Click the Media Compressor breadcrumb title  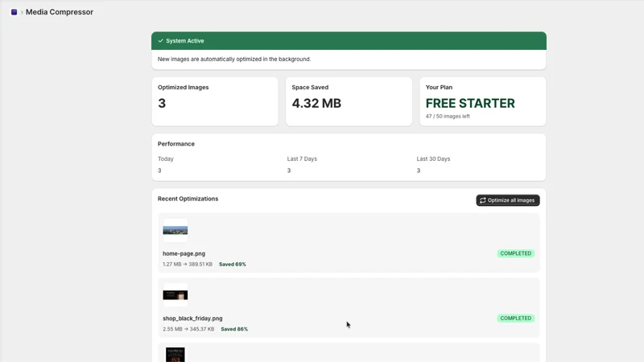click(x=60, y=12)
